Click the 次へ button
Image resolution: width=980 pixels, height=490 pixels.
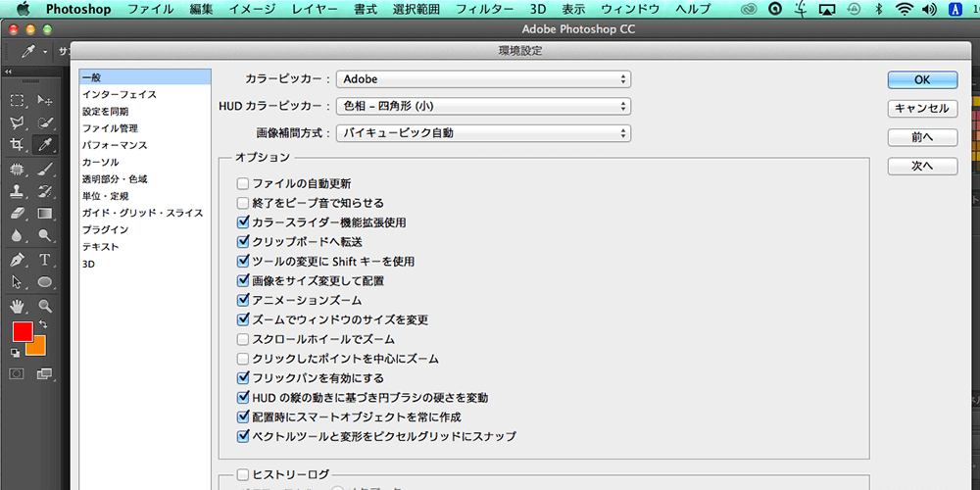pyautogui.click(x=922, y=167)
